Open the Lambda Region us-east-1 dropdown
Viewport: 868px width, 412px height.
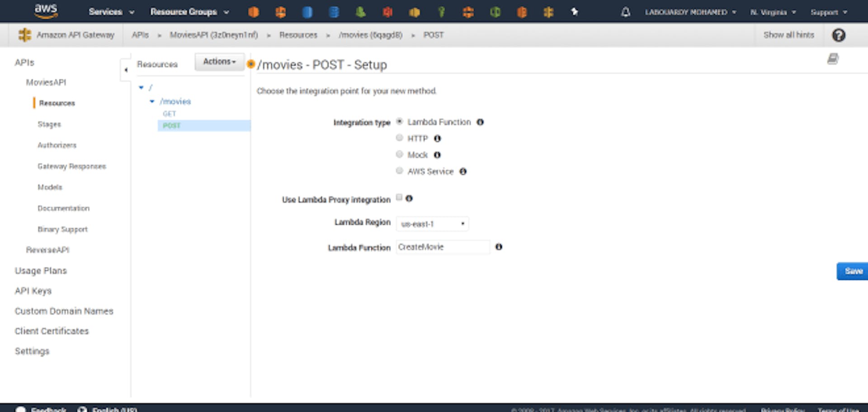pyautogui.click(x=432, y=224)
